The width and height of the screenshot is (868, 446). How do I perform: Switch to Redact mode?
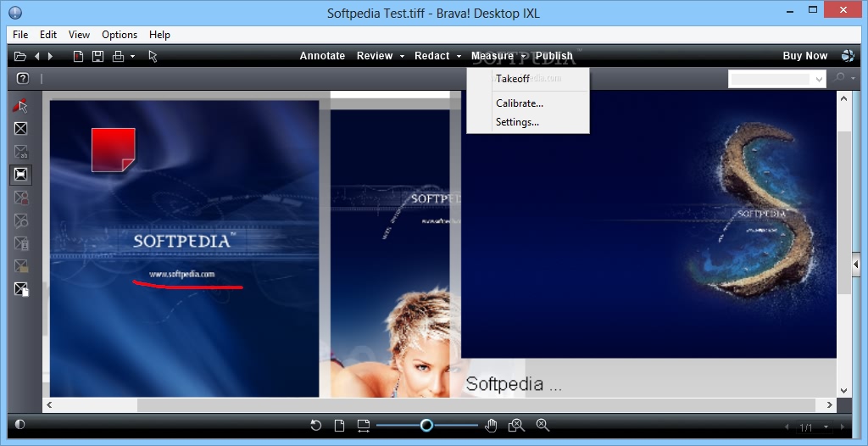point(431,56)
